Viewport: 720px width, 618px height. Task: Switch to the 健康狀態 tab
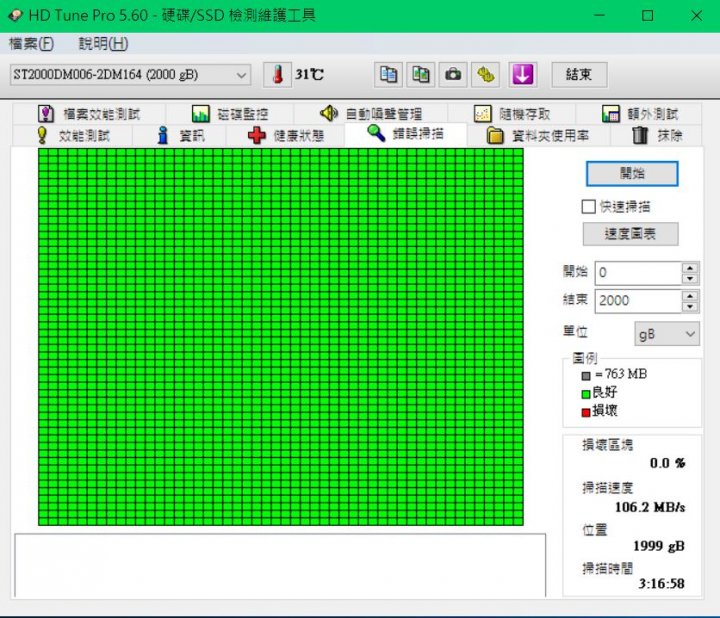click(285, 135)
